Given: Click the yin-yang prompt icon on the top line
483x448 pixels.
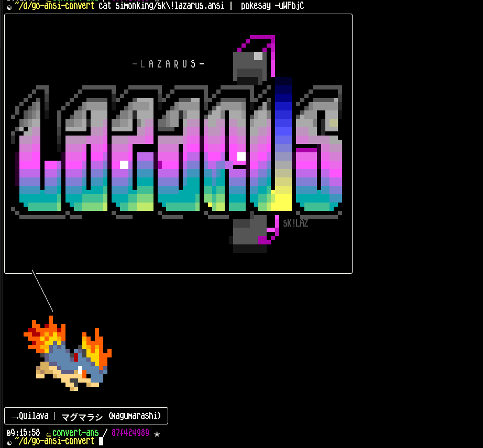Looking at the screenshot, I should [9, 7].
